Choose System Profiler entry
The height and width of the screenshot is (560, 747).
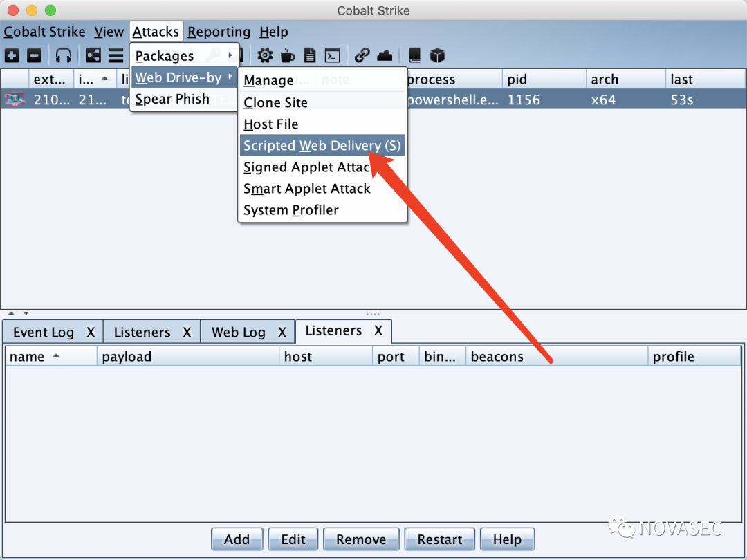point(322,210)
